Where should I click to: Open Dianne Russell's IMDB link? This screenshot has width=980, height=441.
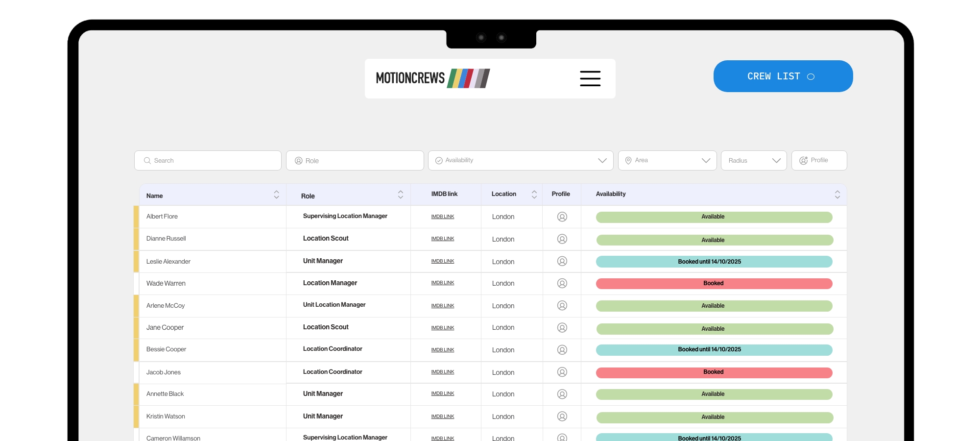tap(442, 239)
